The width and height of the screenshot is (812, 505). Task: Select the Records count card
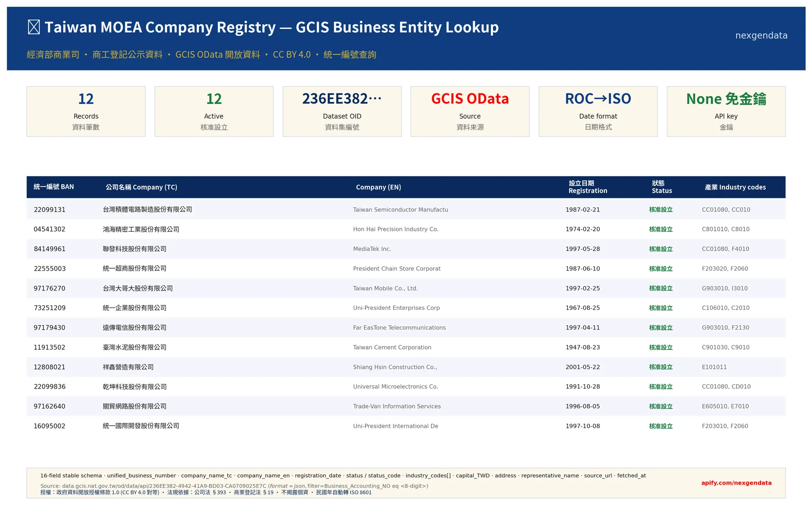click(86, 111)
